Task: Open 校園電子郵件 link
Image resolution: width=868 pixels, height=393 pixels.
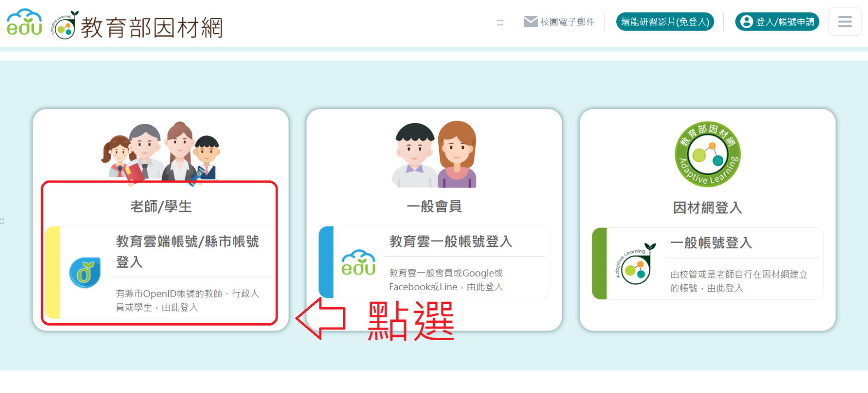Action: coord(567,22)
